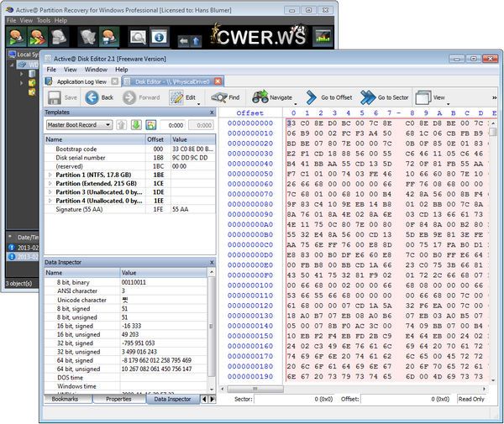Select the Bootstrap code row
The height and width of the screenshot is (424, 504).
130,149
